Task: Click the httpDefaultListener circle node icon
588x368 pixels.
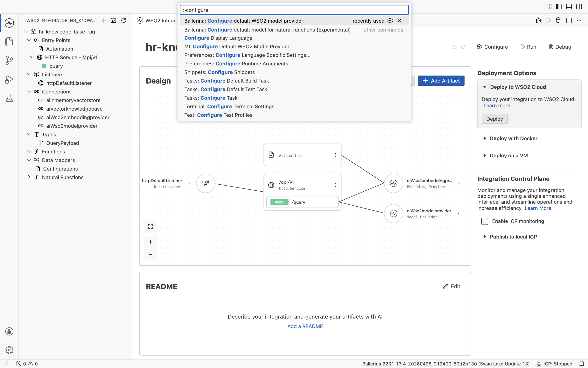Action: 206,183
